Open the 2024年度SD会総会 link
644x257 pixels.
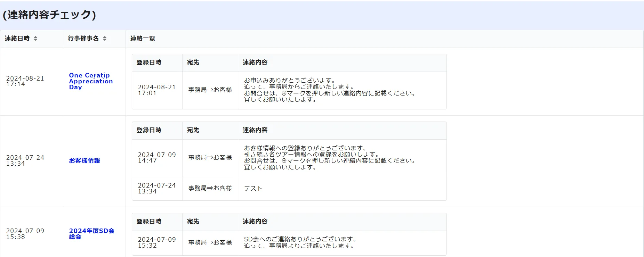click(x=91, y=234)
